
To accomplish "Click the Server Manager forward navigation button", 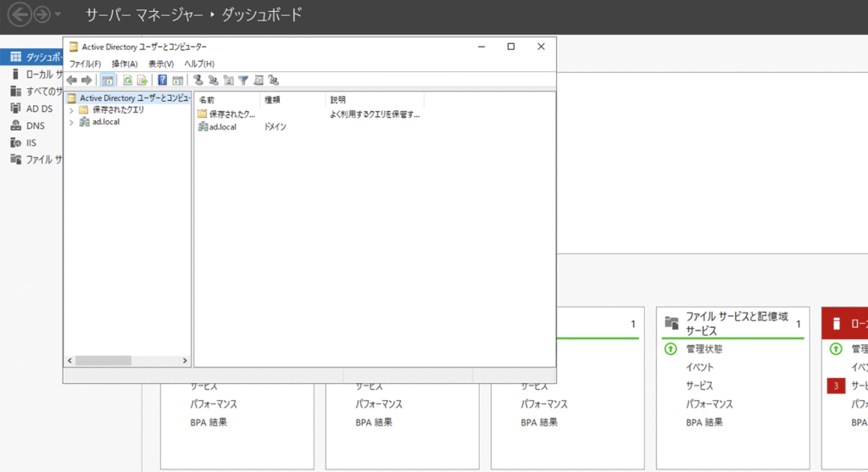I will coord(42,14).
